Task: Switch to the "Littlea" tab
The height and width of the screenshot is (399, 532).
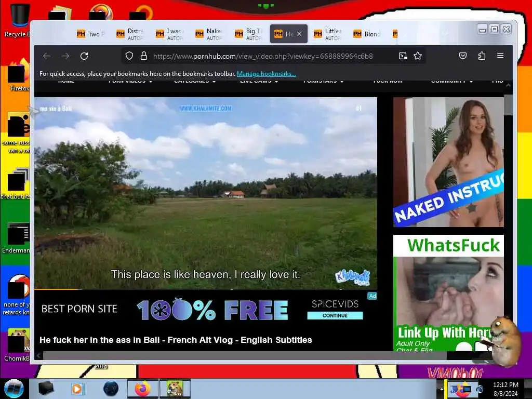Action: pos(328,34)
